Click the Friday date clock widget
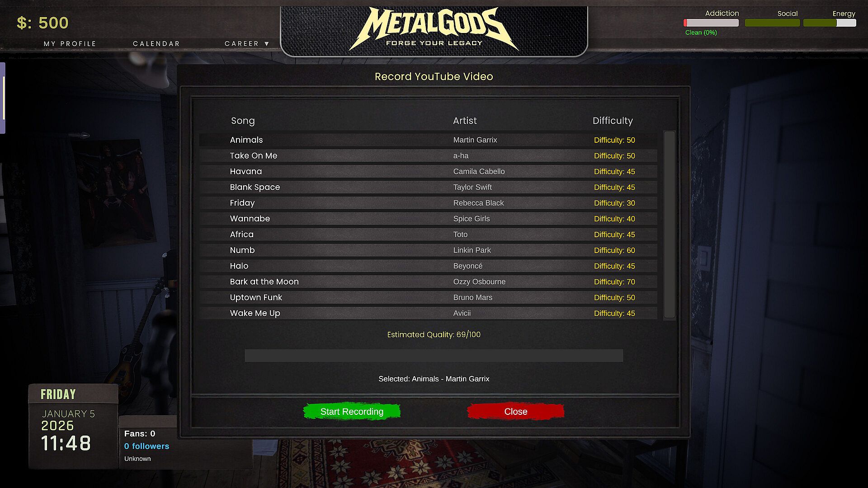Image resolution: width=868 pixels, height=488 pixels. click(x=73, y=426)
